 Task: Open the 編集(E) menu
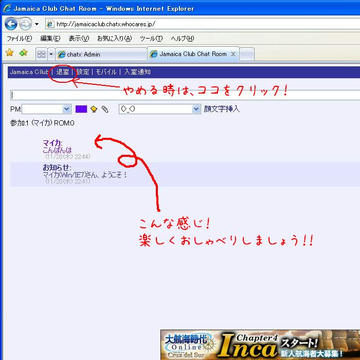tap(50, 39)
